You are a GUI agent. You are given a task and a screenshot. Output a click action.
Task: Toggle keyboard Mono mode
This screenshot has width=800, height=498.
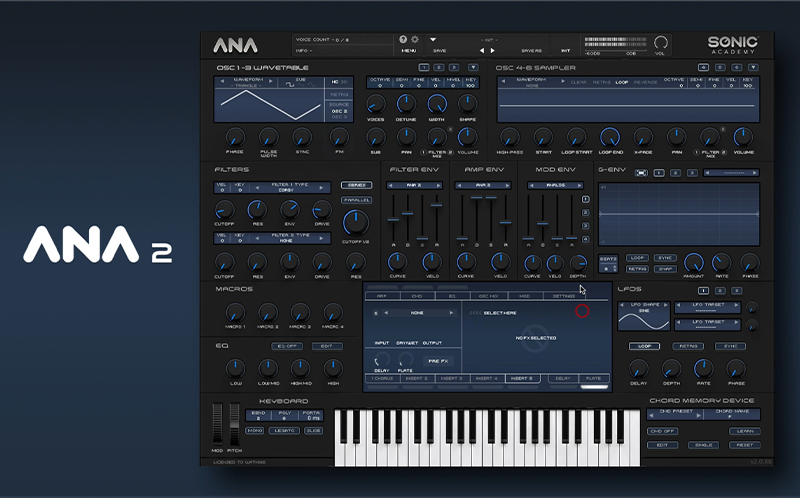coord(255,431)
